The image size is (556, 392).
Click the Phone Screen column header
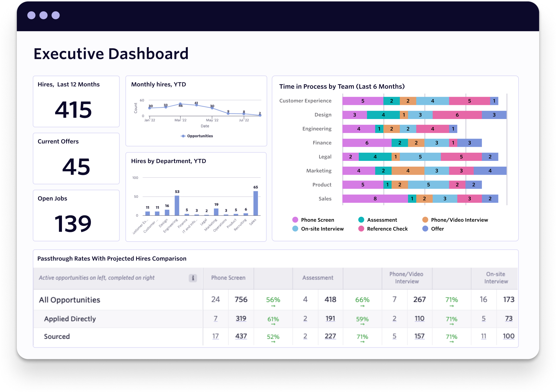[x=228, y=278]
